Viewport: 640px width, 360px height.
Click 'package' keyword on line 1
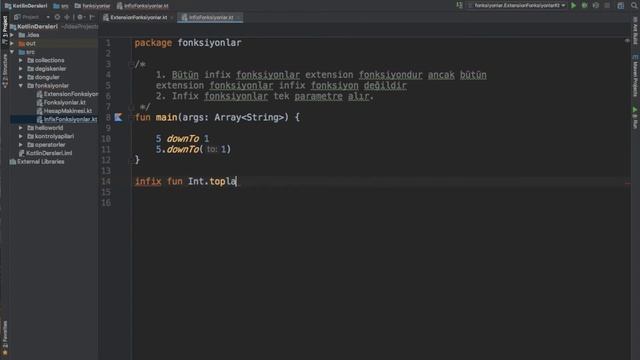(x=153, y=43)
